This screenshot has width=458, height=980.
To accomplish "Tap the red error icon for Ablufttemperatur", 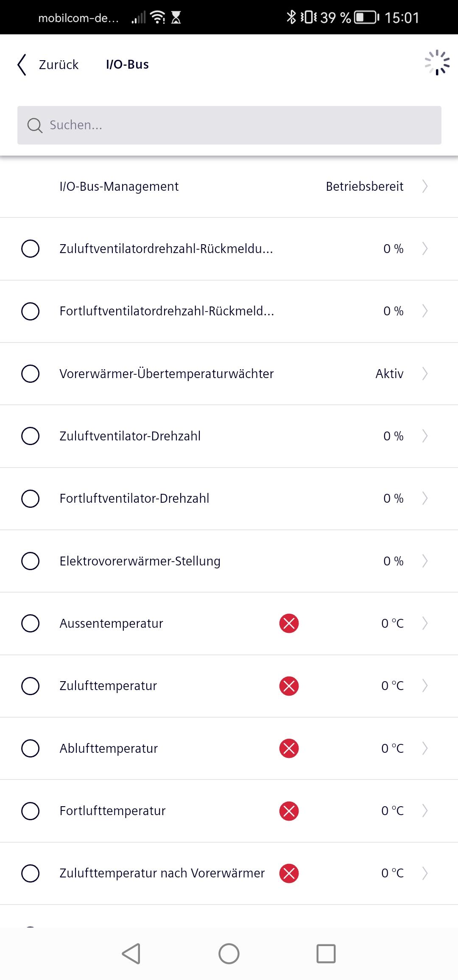I will (x=289, y=748).
